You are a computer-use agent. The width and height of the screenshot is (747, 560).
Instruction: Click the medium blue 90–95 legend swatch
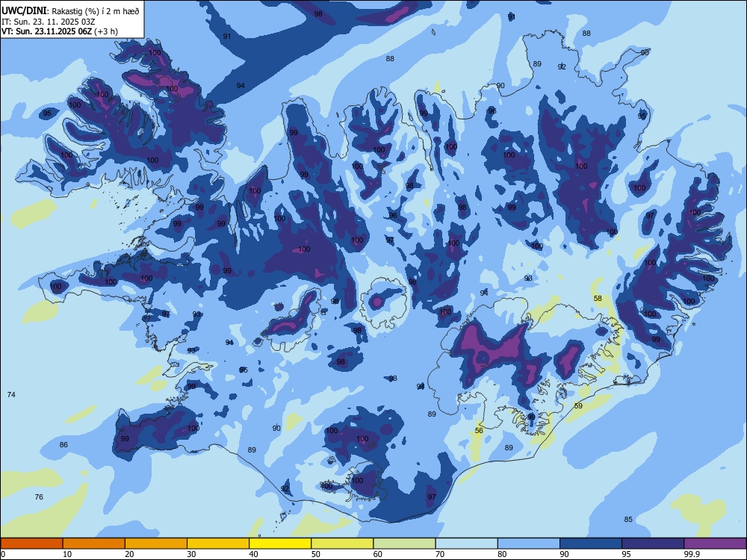click(x=591, y=544)
